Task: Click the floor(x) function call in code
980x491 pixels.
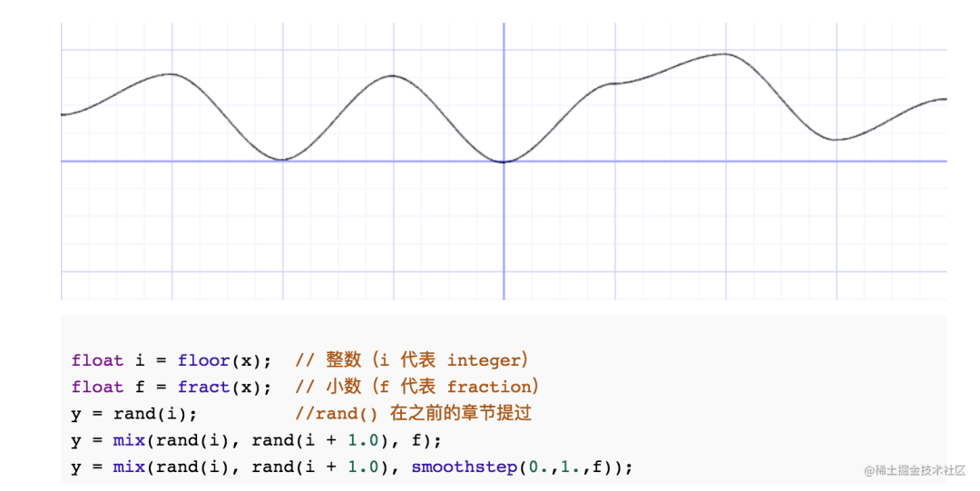Action: 224,360
